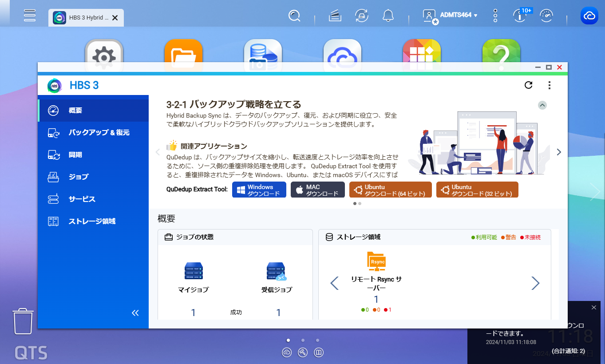
Task: Select サービス in HBS 3 sidebar
Action: (93, 199)
